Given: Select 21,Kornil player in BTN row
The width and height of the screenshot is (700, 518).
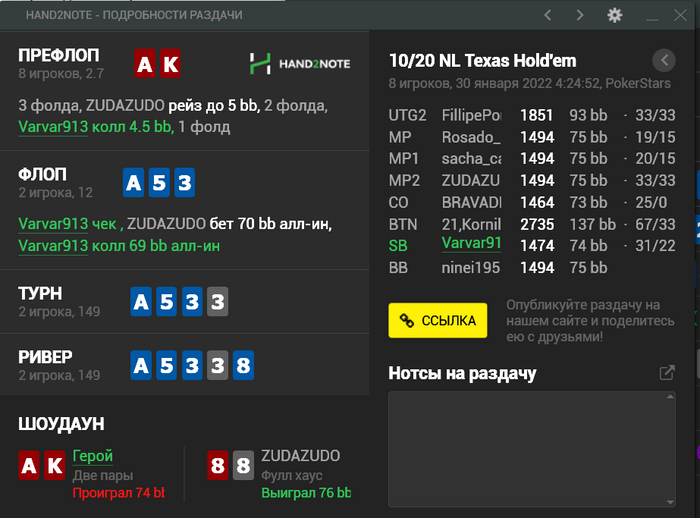Looking at the screenshot, I should coord(471,224).
